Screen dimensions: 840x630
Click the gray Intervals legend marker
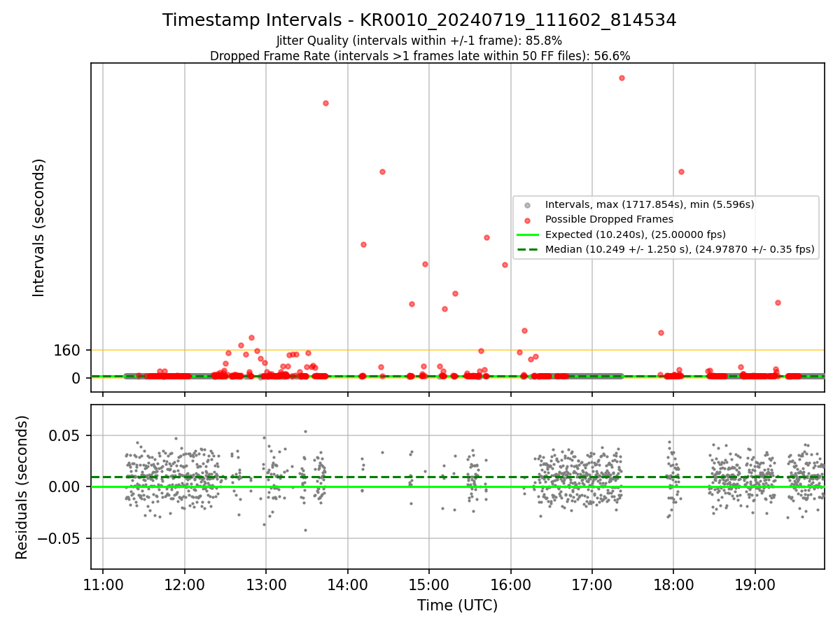click(x=528, y=205)
